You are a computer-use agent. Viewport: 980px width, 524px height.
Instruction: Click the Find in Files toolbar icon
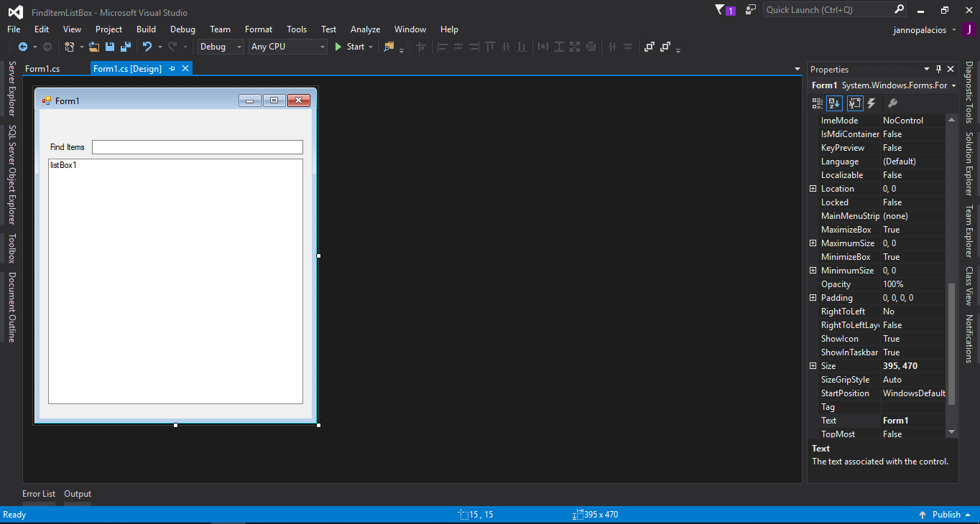pos(389,47)
